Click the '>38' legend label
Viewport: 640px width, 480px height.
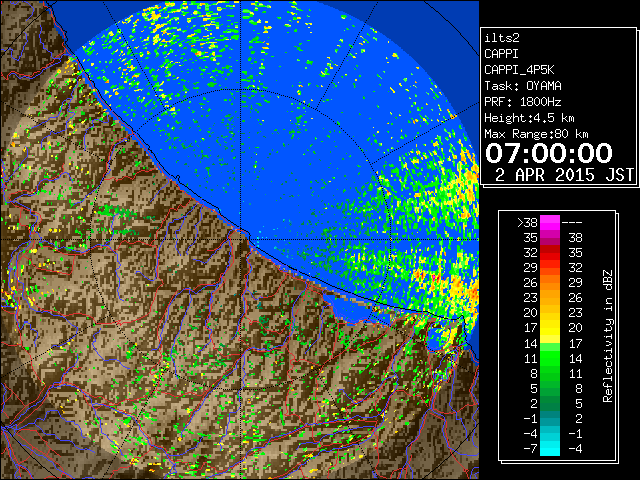coord(527,223)
